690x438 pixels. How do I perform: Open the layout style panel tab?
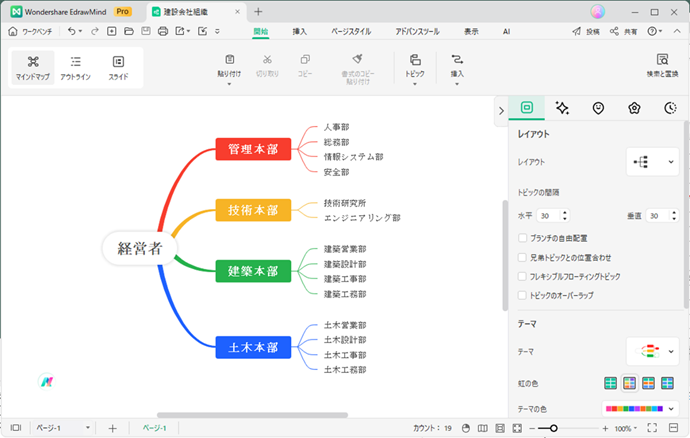[527, 107]
